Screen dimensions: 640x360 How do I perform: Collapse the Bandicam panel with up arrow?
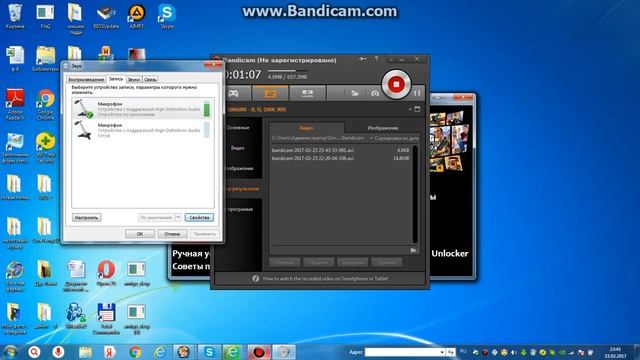(409, 109)
